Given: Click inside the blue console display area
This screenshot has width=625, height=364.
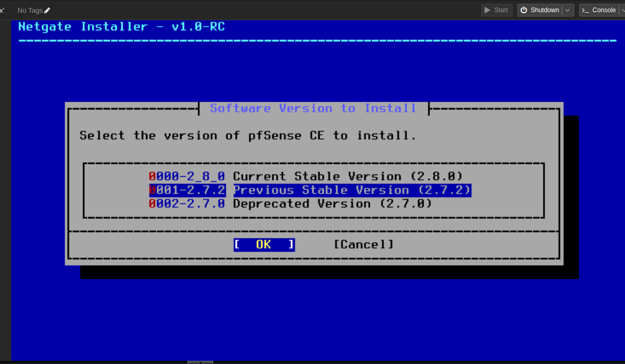Looking at the screenshot, I should coord(314,319).
